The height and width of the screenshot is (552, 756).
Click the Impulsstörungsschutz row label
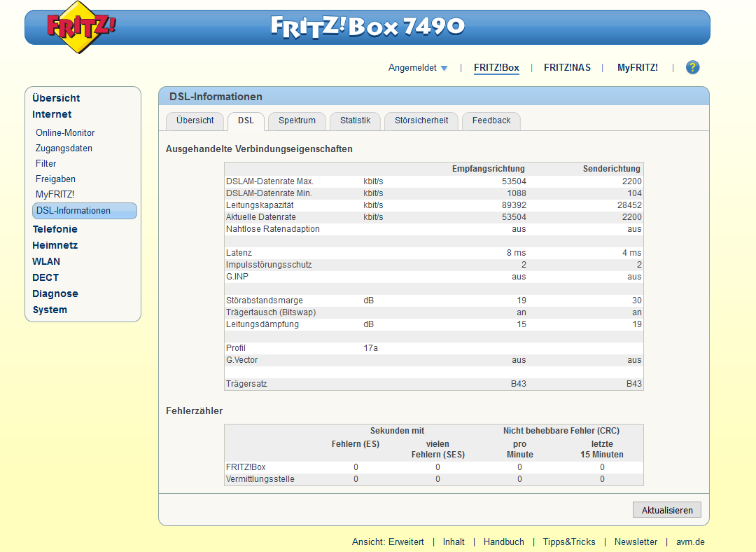point(269,264)
